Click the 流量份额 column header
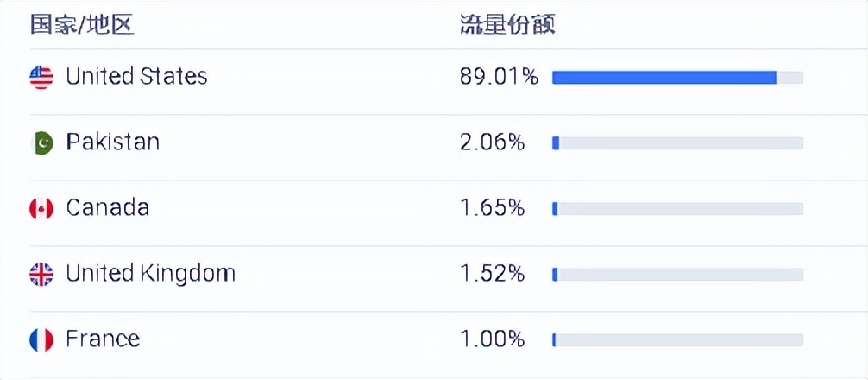The image size is (868, 380). coord(507,25)
